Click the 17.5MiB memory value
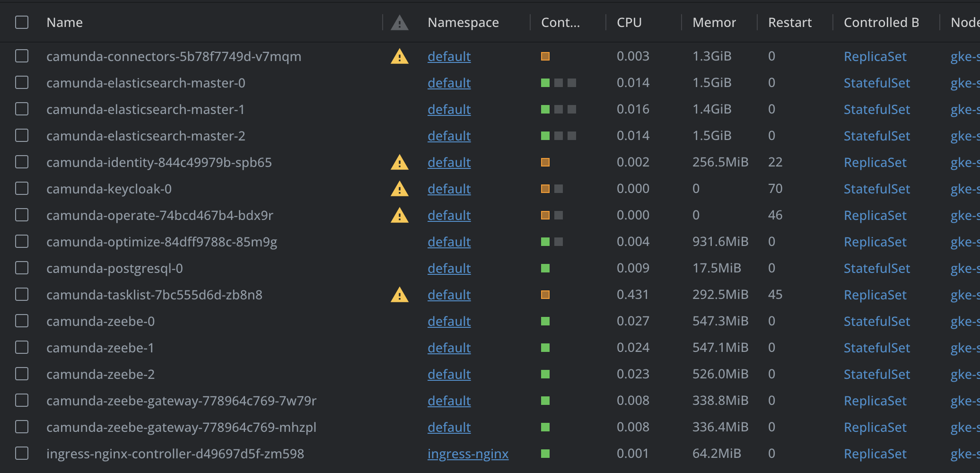Viewport: 980px width, 473px height. click(717, 268)
